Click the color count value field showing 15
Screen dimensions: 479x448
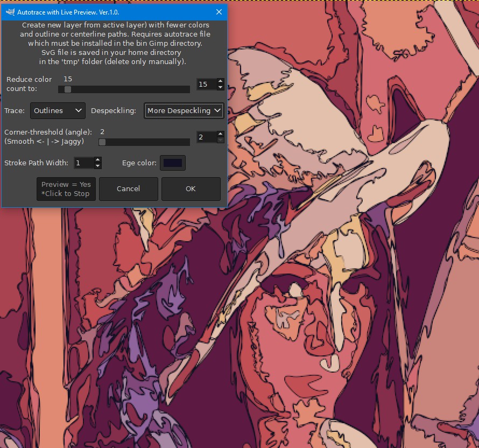click(206, 85)
